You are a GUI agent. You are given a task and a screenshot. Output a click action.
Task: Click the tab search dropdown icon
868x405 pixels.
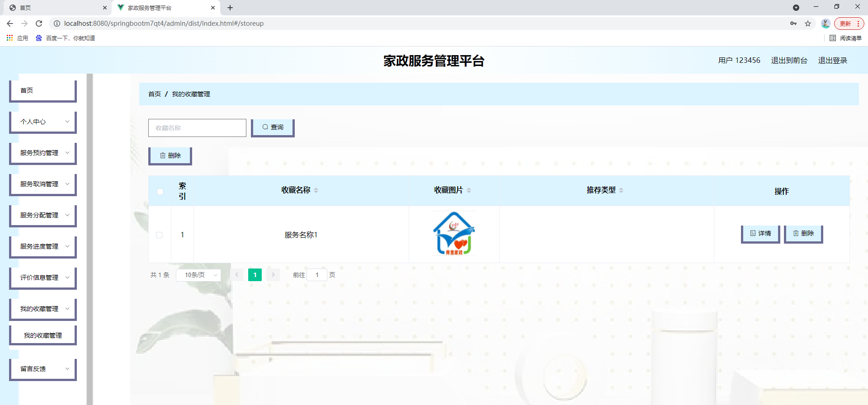[796, 8]
